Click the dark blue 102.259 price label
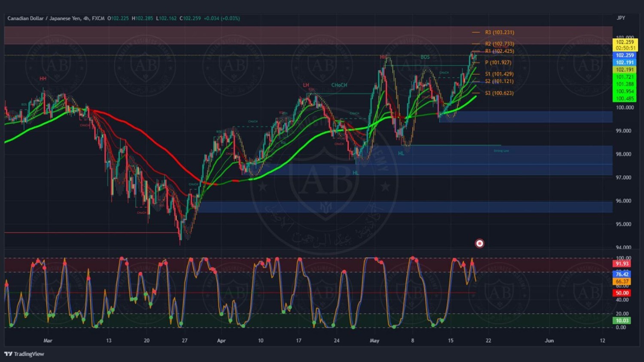This screenshot has width=644, height=362. point(625,55)
